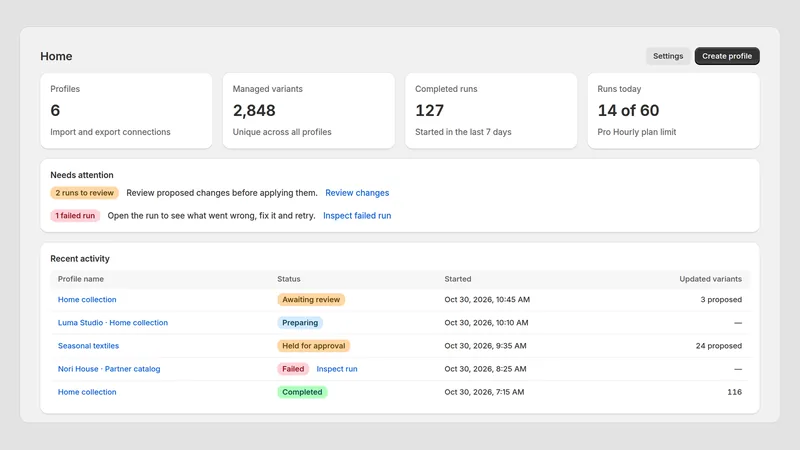Open Nori House · Partner catalog profile
The image size is (800, 450).
coord(109,369)
